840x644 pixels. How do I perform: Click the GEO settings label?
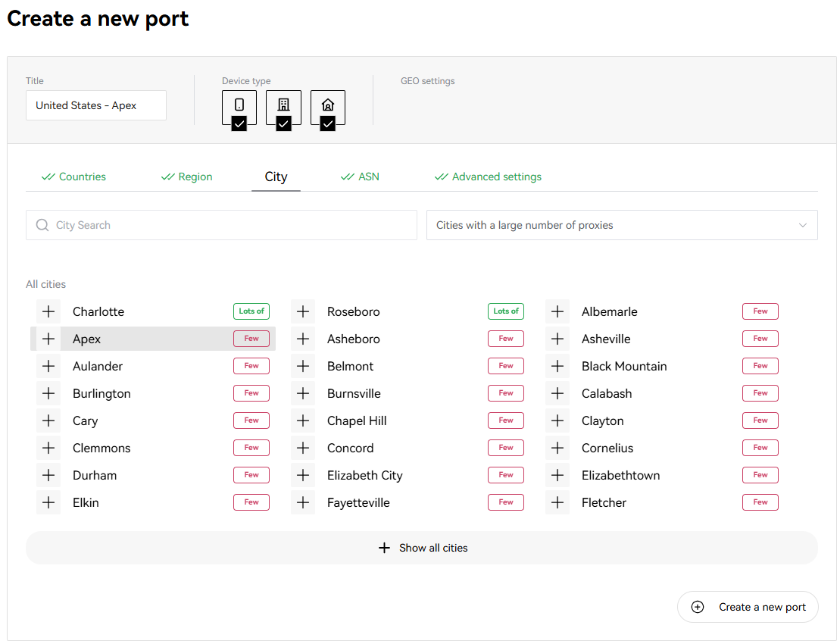coord(427,81)
